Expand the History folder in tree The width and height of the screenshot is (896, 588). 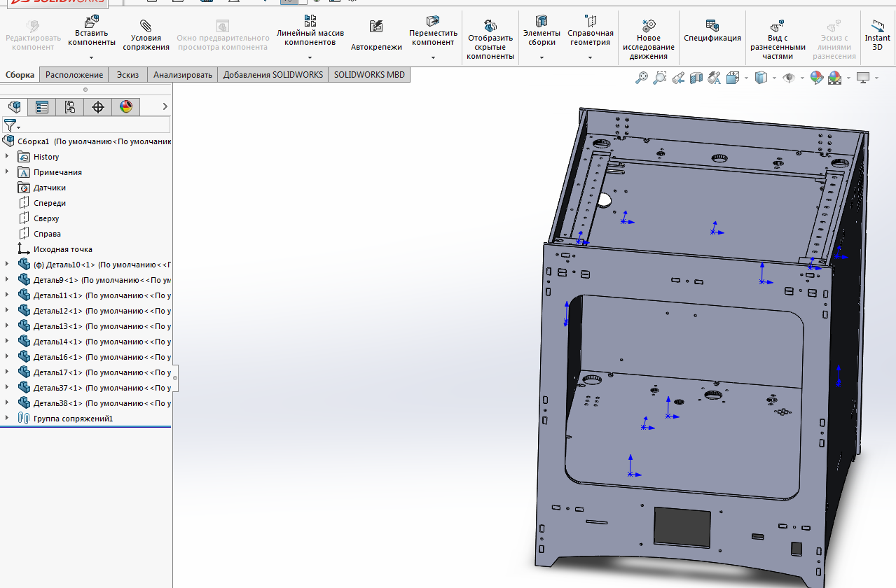(x=8, y=157)
